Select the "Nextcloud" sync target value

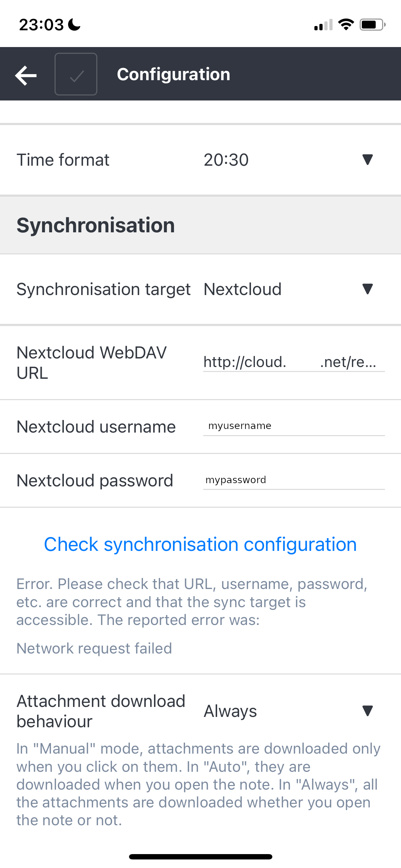point(242,289)
